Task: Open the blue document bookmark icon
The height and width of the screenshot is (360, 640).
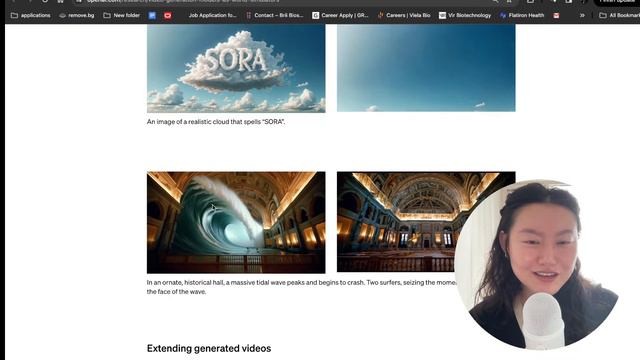Action: click(152, 16)
